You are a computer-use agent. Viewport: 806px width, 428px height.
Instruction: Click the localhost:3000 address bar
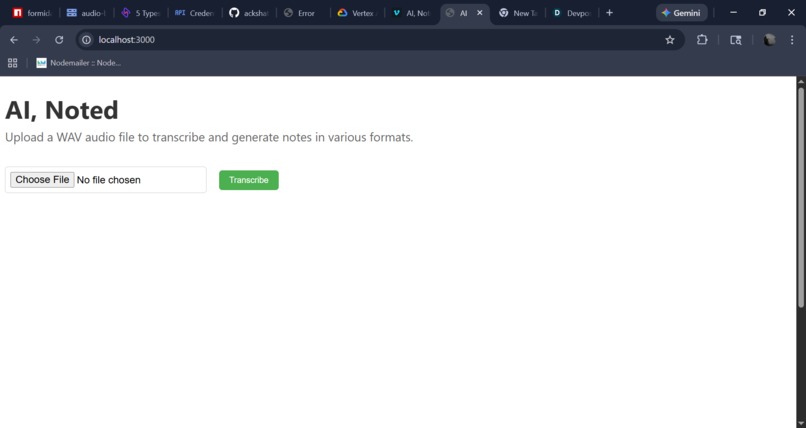[x=380, y=40]
